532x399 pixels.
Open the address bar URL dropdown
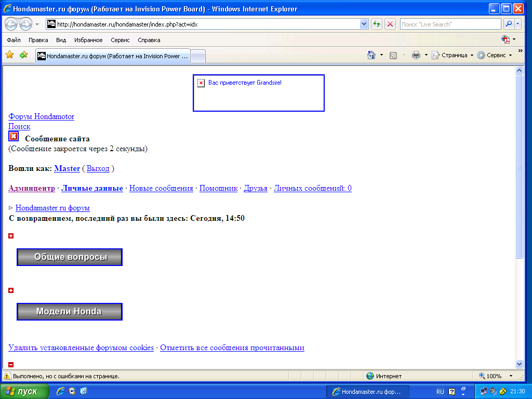[364, 24]
